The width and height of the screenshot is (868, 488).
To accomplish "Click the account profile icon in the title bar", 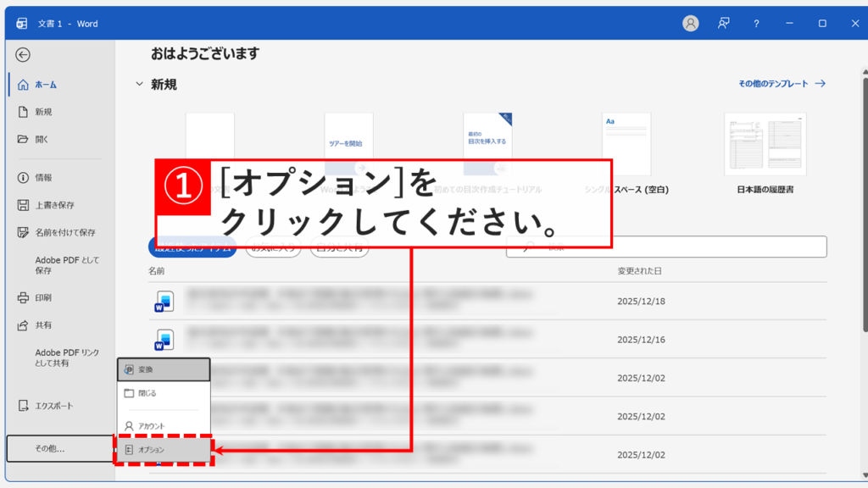I will tap(691, 25).
